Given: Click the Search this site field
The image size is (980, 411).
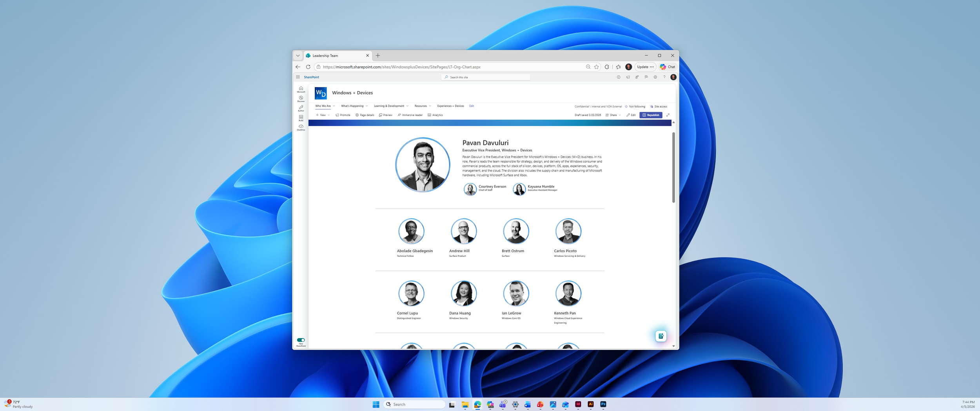Looking at the screenshot, I should coord(486,77).
